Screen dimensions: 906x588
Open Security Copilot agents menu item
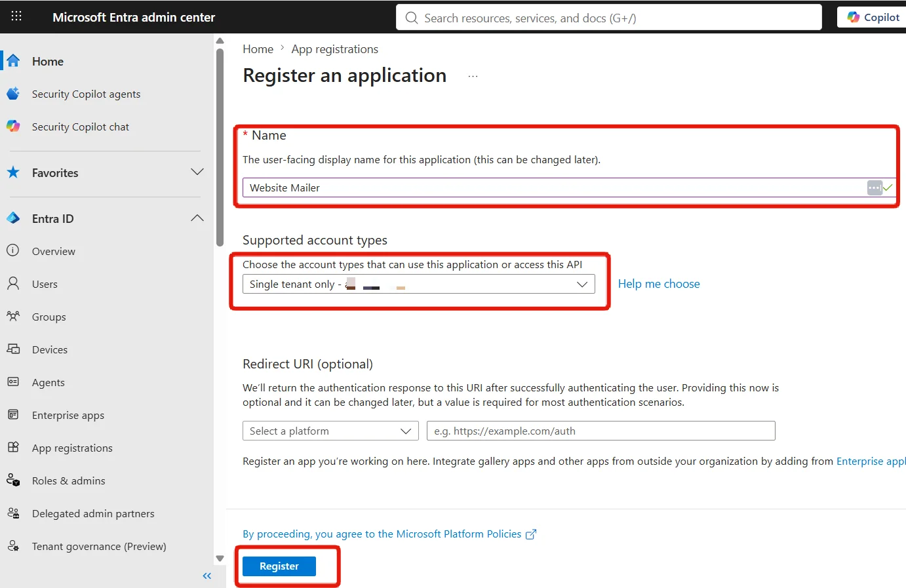(86, 94)
